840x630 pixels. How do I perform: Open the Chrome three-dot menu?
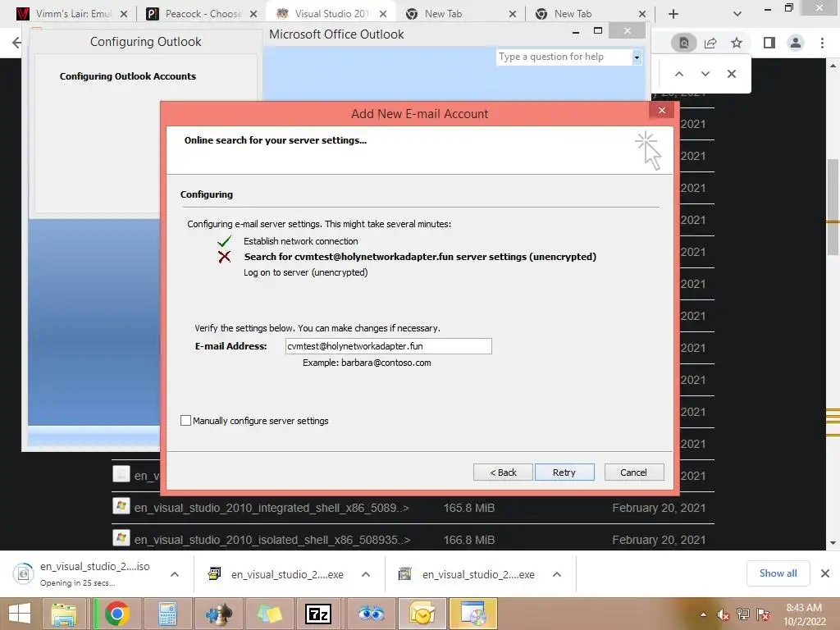click(x=822, y=43)
